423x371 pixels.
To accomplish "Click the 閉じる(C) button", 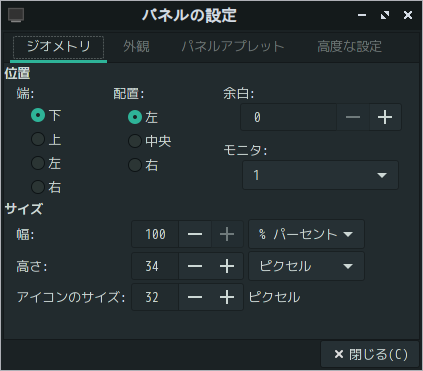I will click(x=370, y=354).
